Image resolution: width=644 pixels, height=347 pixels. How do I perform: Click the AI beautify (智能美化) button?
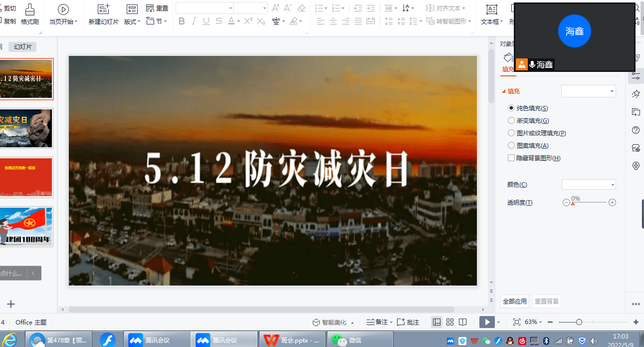[x=333, y=322]
